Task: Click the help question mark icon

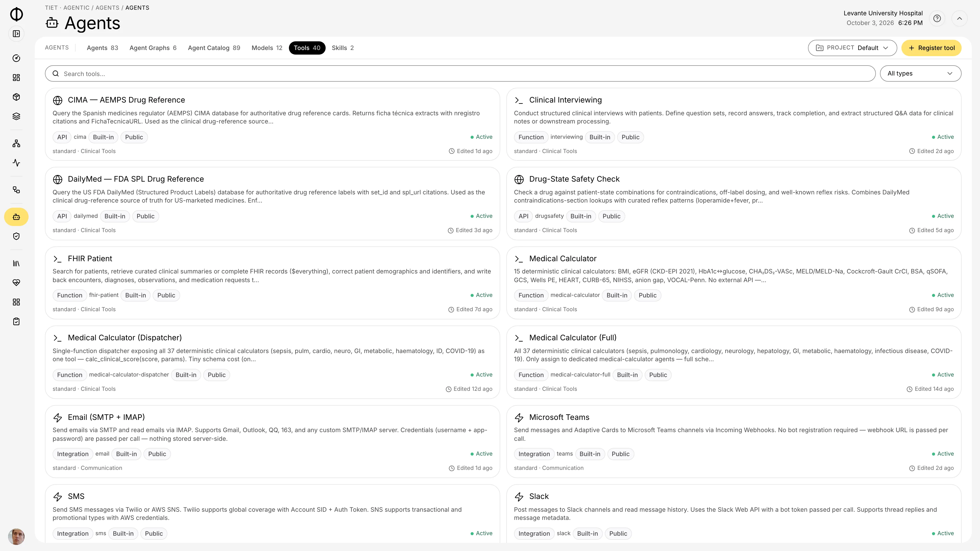Action: (x=937, y=18)
